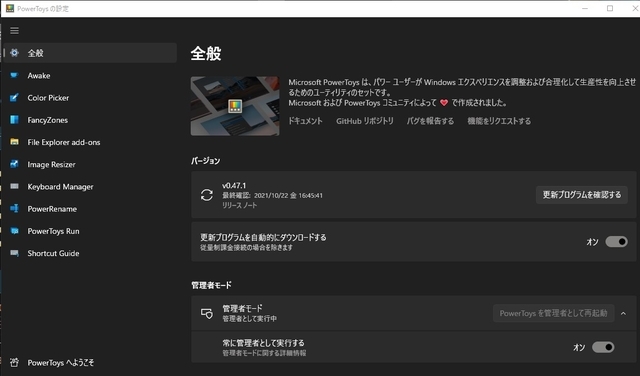Toggle 常に管理者として実行する switch

click(x=603, y=347)
